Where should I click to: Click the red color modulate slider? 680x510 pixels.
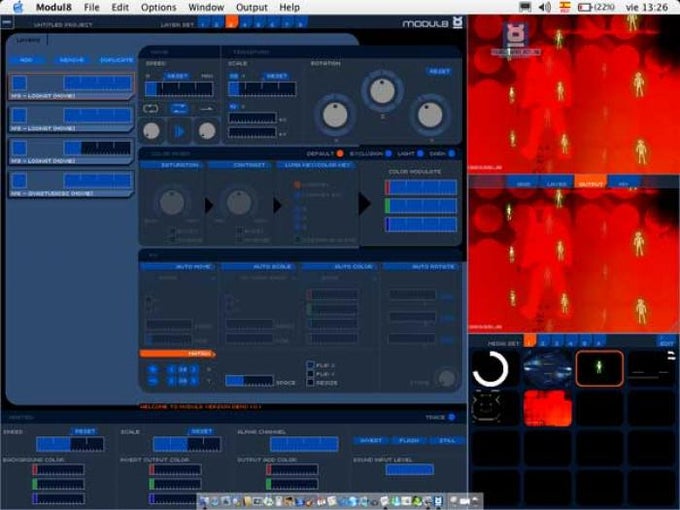(421, 187)
